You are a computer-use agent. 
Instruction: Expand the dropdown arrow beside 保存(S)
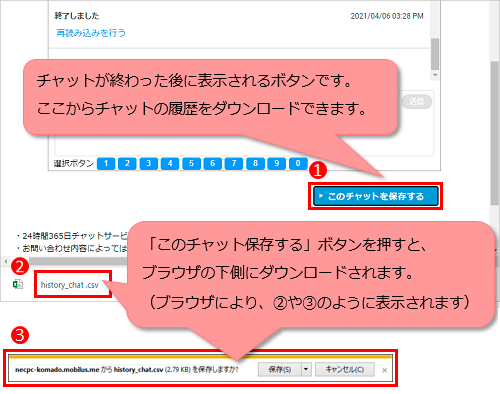[306, 369]
